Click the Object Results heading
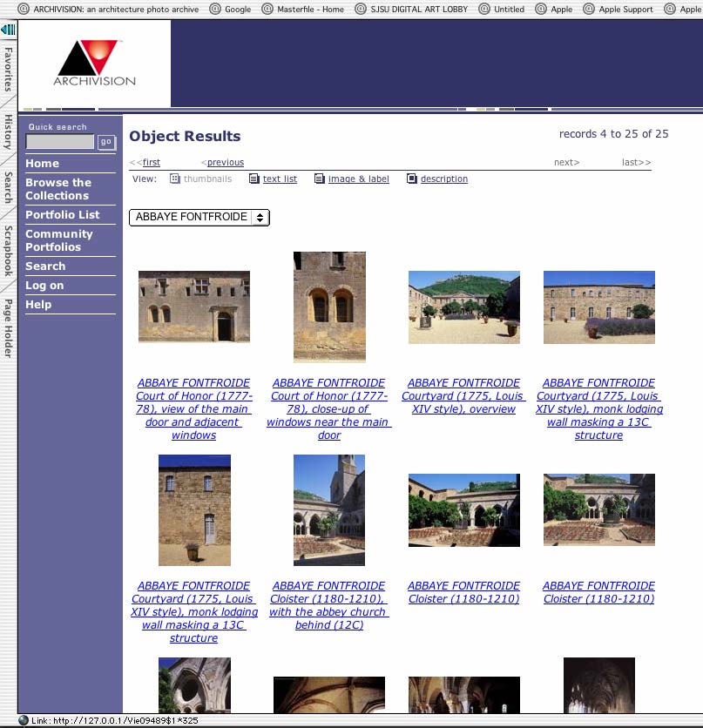Viewport: 703px width, 728px height. (185, 136)
